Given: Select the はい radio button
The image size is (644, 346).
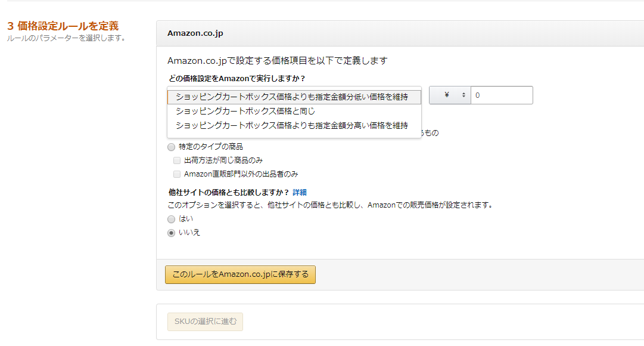Looking at the screenshot, I should click(x=172, y=219).
